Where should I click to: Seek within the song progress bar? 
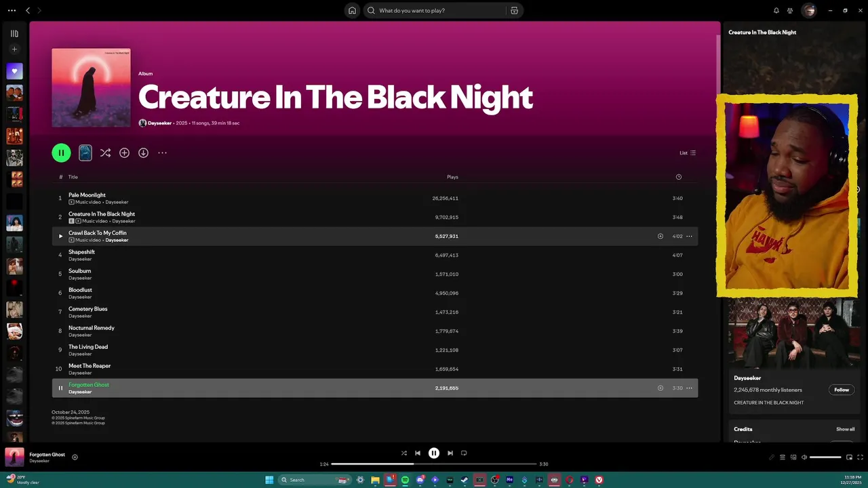(434, 464)
